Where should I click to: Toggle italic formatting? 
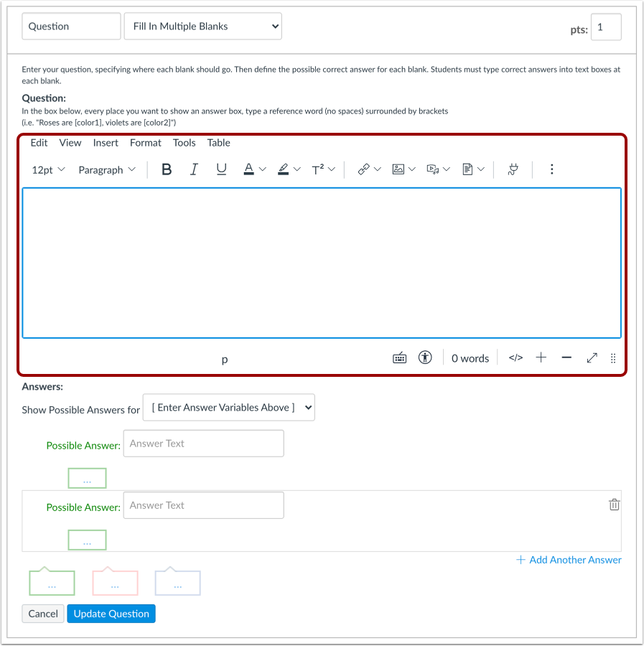tap(194, 169)
